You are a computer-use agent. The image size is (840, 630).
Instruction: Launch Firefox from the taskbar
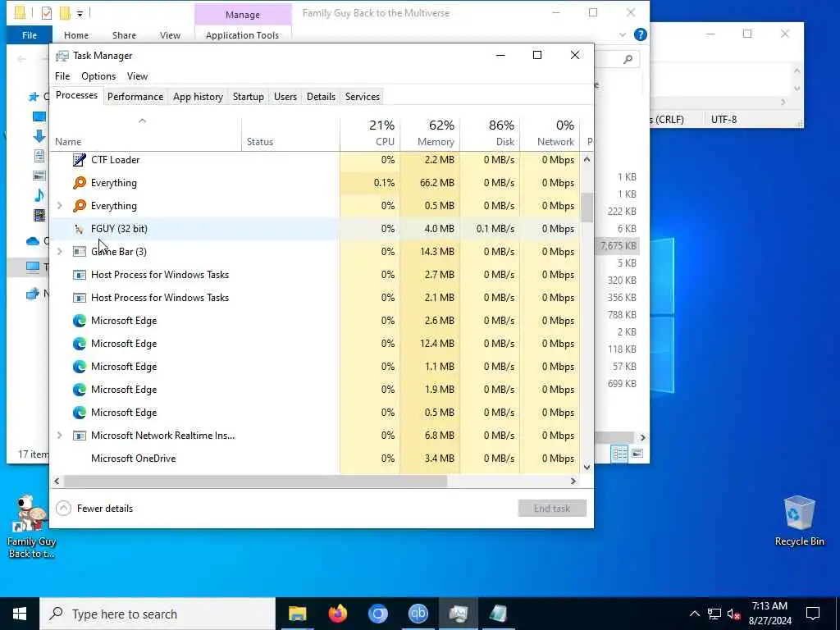(337, 614)
